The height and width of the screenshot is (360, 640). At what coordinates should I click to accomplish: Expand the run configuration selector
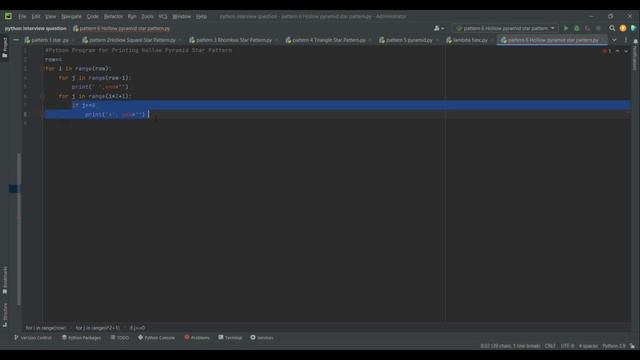(505, 28)
